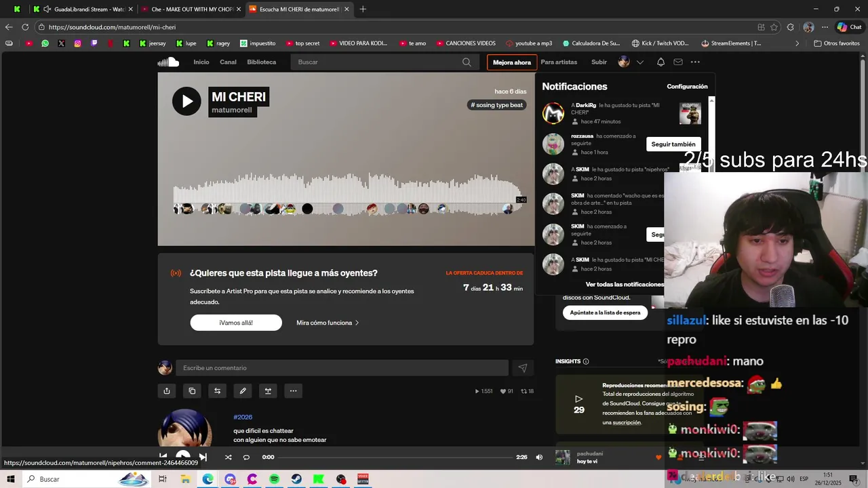This screenshot has width=868, height=488.
Task: Edit the track with pencil icon
Action: coord(243,391)
